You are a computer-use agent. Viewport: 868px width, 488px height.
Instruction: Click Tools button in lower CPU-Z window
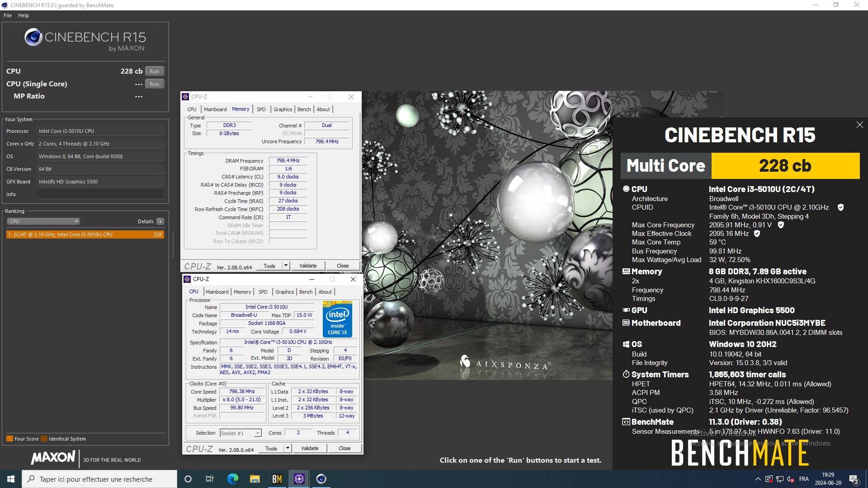[271, 448]
